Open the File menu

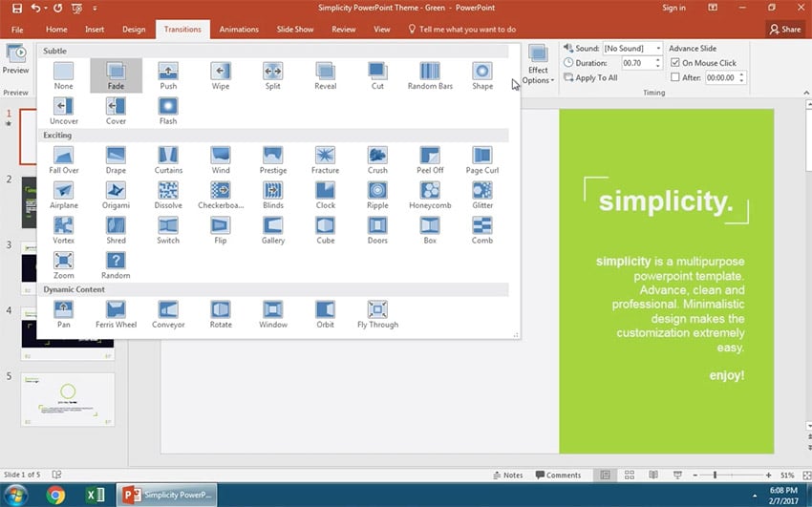(17, 30)
